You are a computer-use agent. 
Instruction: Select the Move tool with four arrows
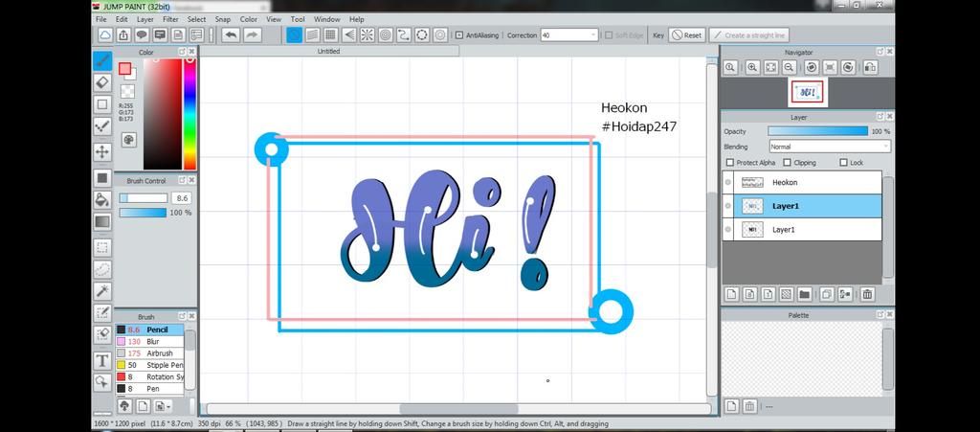click(x=102, y=151)
